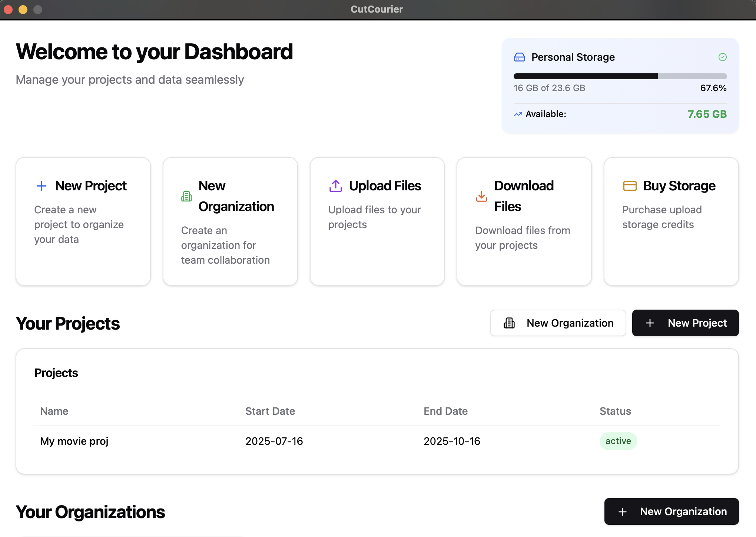This screenshot has width=756, height=537.
Task: Click end date 2025-10-16
Action: click(x=452, y=441)
